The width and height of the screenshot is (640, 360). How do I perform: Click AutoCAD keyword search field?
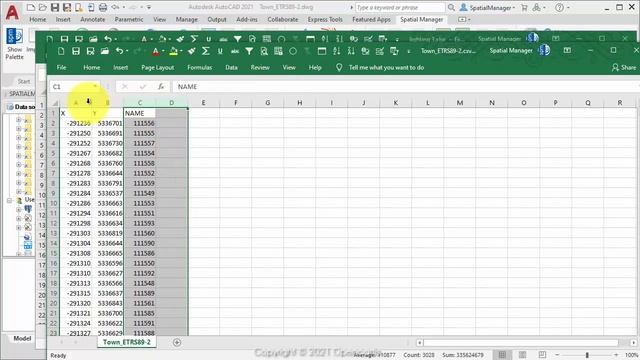pos(400,7)
